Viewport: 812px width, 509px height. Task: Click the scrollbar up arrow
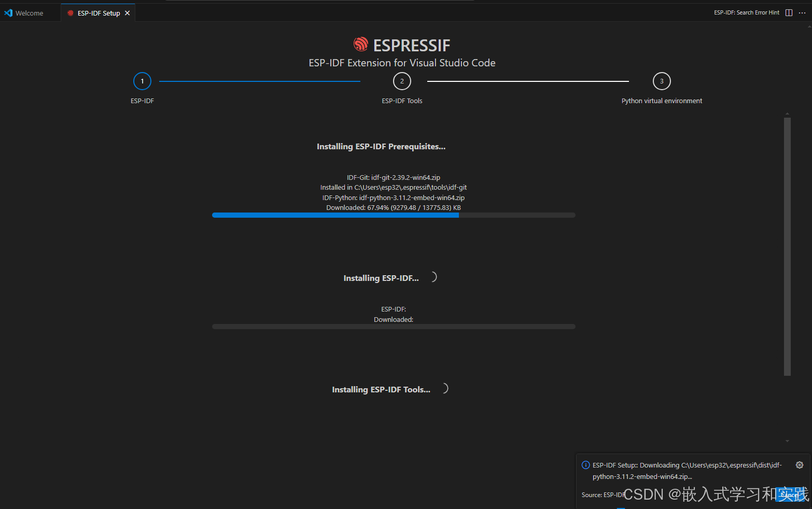click(787, 114)
